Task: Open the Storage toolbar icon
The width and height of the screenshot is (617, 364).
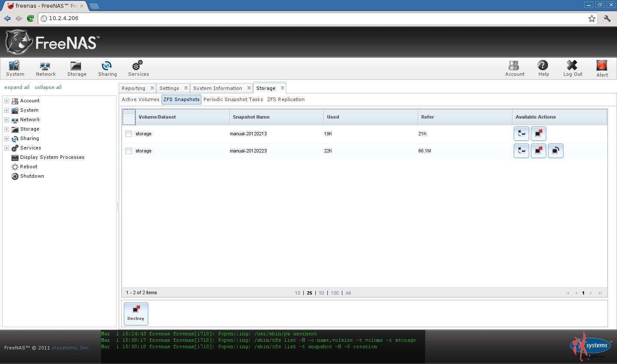Action: tap(77, 68)
